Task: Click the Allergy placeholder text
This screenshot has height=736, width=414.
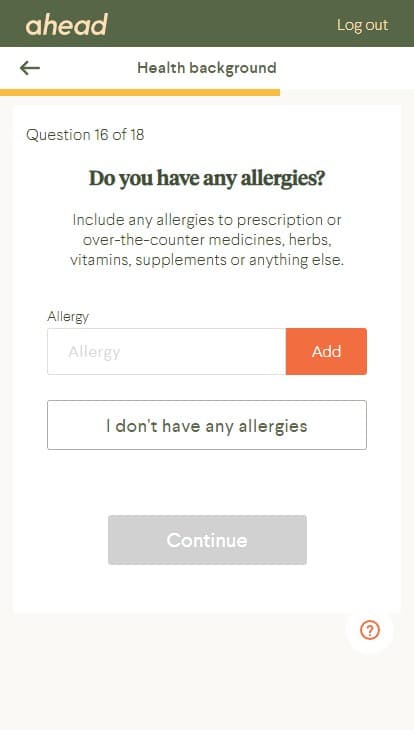Action: tap(94, 352)
